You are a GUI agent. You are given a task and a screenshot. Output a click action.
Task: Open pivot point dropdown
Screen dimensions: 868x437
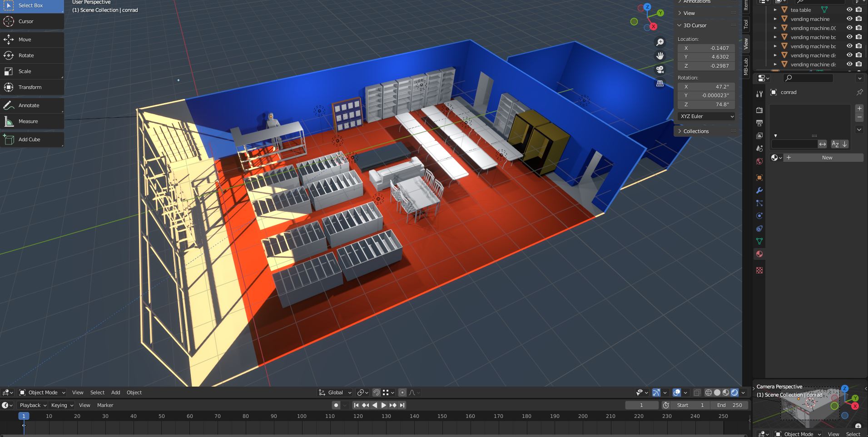tap(362, 392)
